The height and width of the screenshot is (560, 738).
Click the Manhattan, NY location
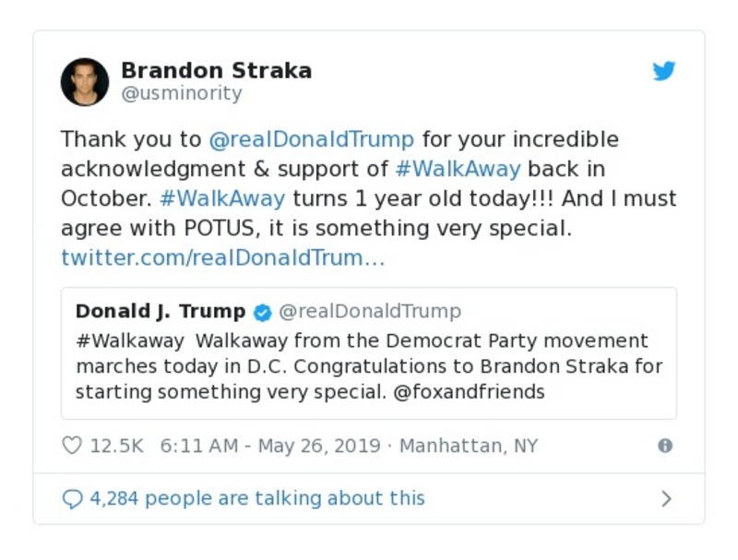coord(468,446)
